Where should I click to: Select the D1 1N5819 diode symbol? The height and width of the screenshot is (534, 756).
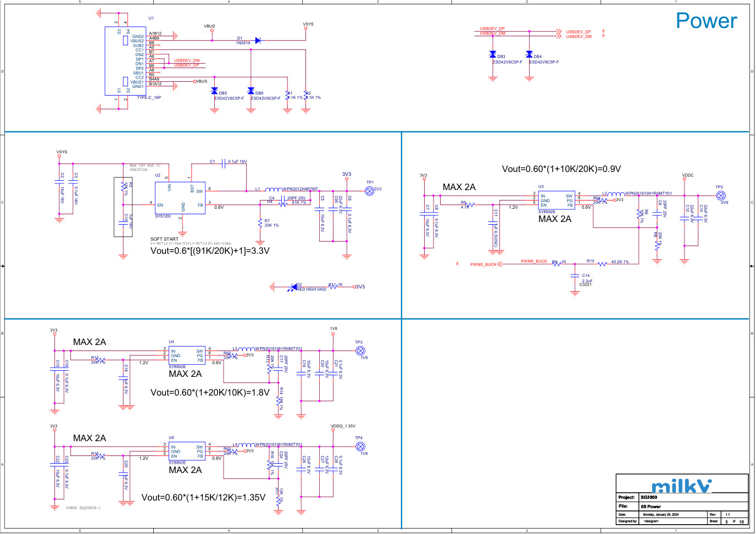258,41
